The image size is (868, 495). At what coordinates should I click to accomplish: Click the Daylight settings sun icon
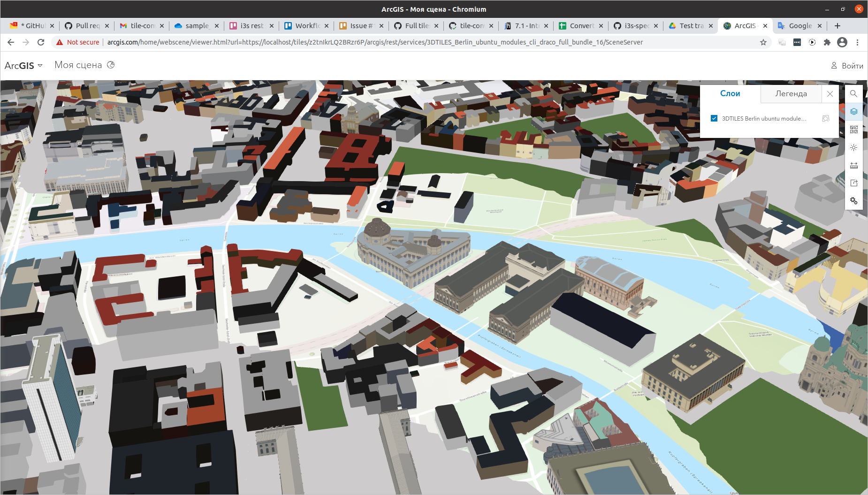point(853,147)
